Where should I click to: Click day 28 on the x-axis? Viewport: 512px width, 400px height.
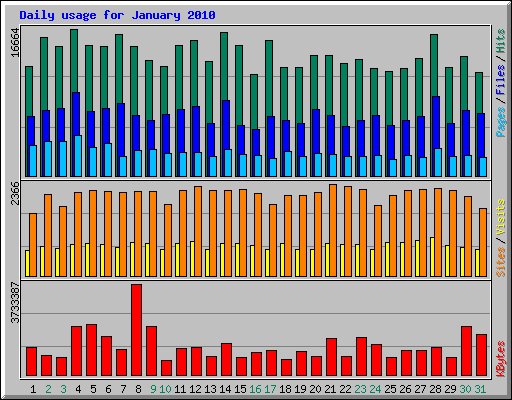pos(435,389)
